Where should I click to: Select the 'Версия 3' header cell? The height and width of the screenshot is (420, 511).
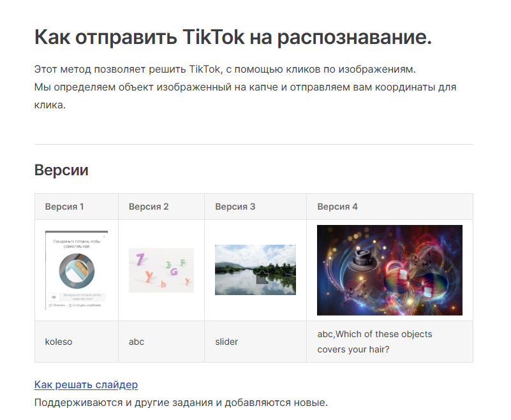[255, 206]
